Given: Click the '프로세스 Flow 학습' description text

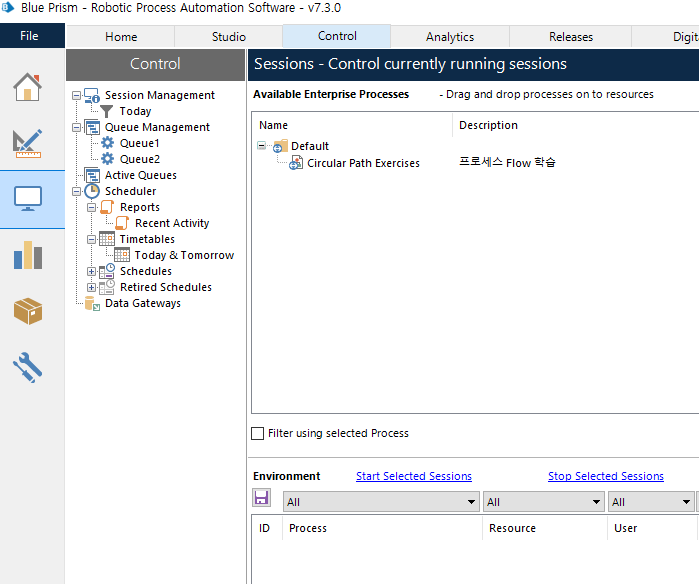Looking at the screenshot, I should 507,162.
